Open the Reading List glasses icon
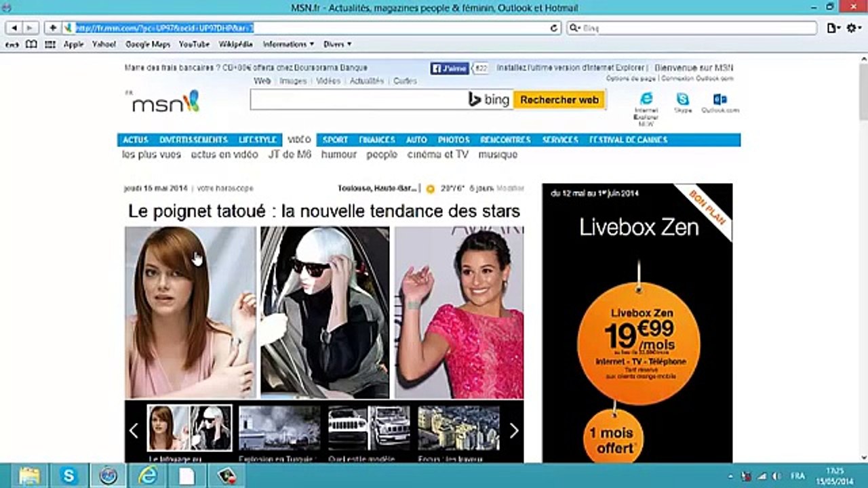 point(12,44)
